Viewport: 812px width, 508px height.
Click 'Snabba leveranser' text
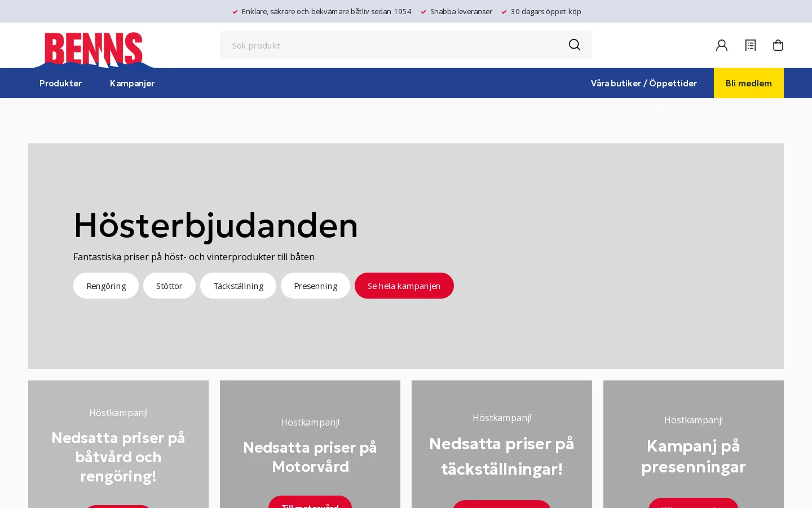pos(461,11)
